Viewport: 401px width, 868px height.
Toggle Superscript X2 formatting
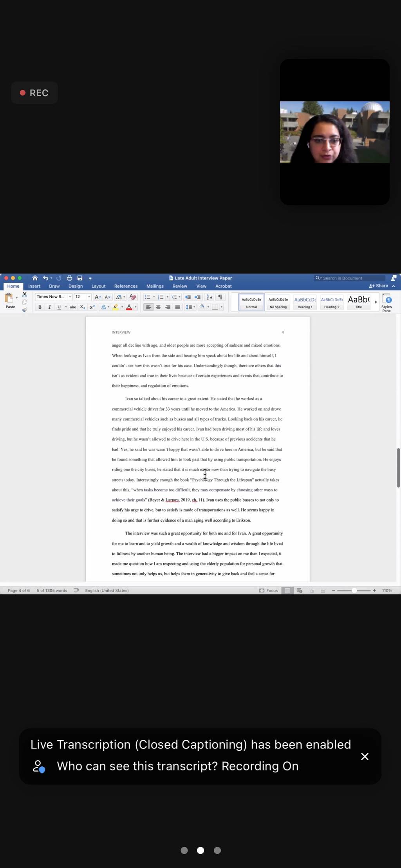[x=92, y=307]
